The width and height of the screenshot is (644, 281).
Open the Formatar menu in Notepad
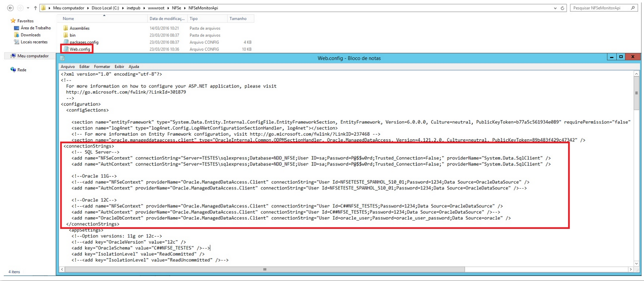pyautogui.click(x=102, y=67)
